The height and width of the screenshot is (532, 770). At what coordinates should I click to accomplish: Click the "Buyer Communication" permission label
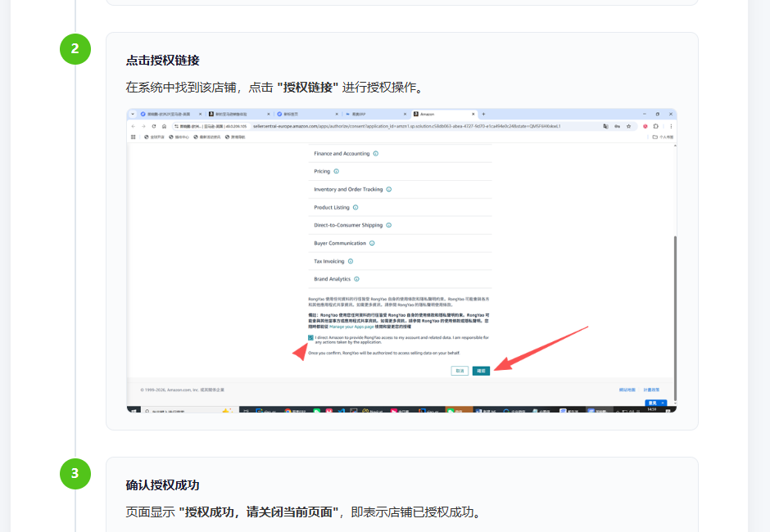(340, 243)
